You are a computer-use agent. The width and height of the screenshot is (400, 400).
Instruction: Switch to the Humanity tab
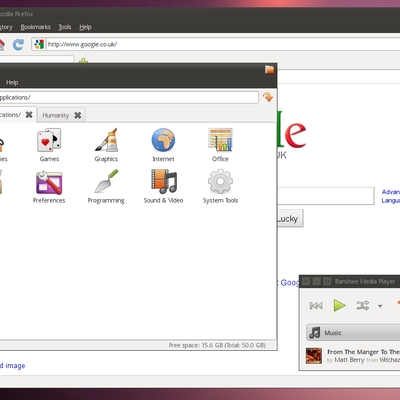pyautogui.click(x=56, y=115)
